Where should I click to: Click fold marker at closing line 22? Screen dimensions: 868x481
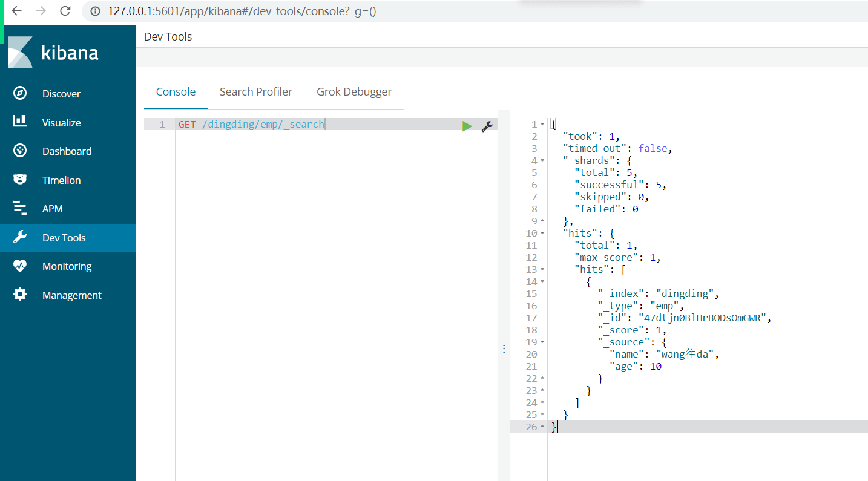point(542,378)
